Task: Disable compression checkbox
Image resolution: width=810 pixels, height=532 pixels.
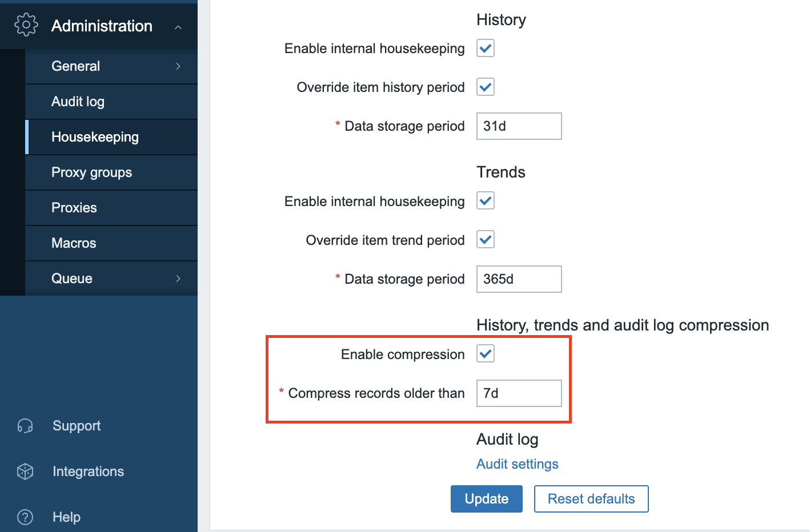Action: [484, 353]
